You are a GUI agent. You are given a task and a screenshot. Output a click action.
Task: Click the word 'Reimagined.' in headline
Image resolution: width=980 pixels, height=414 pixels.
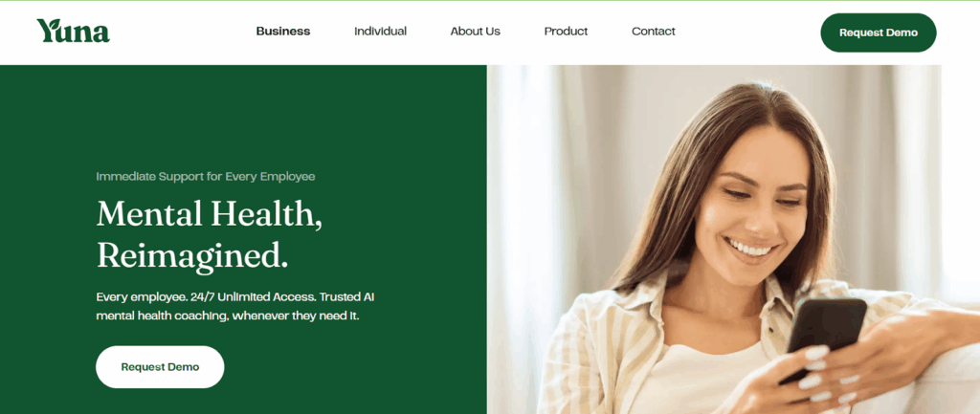click(192, 255)
